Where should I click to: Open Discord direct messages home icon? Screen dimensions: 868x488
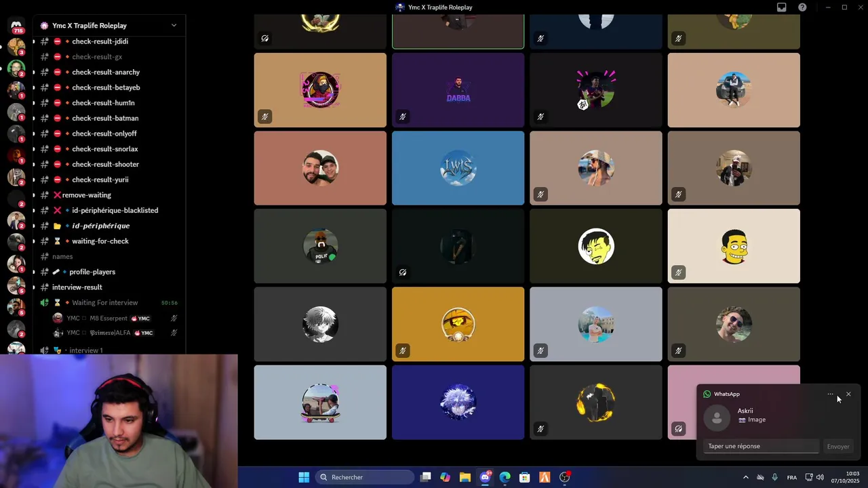pyautogui.click(x=16, y=25)
